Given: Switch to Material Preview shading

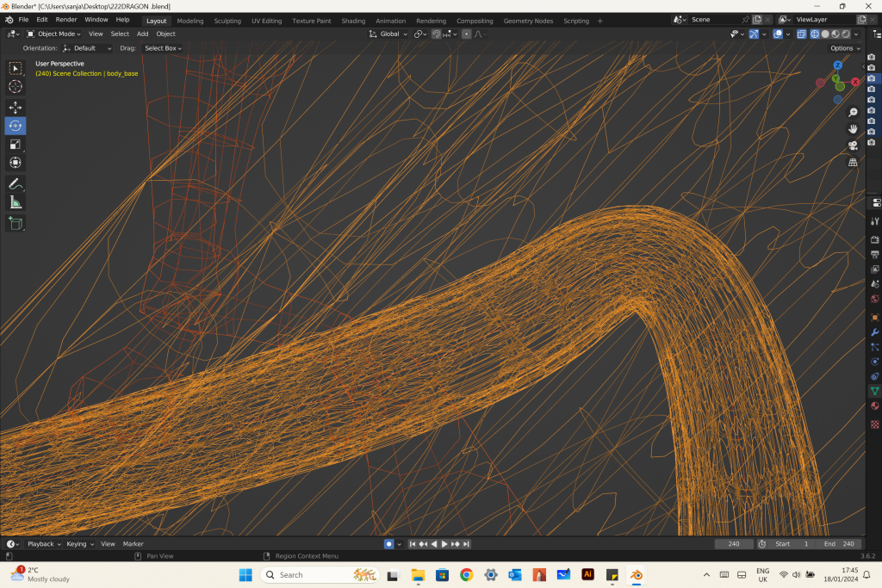Looking at the screenshot, I should [x=835, y=34].
